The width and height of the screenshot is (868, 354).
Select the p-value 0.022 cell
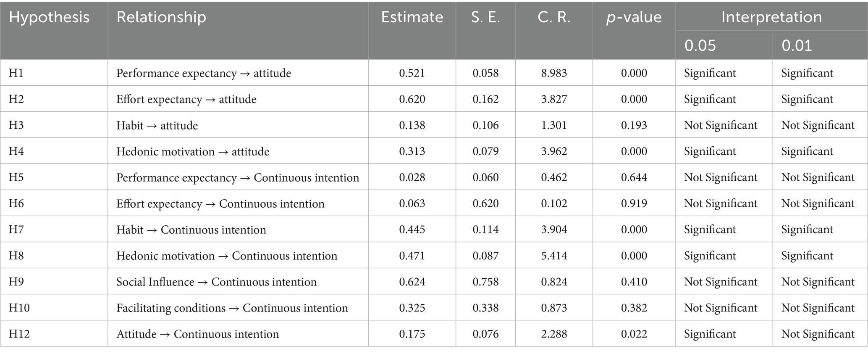634,334
